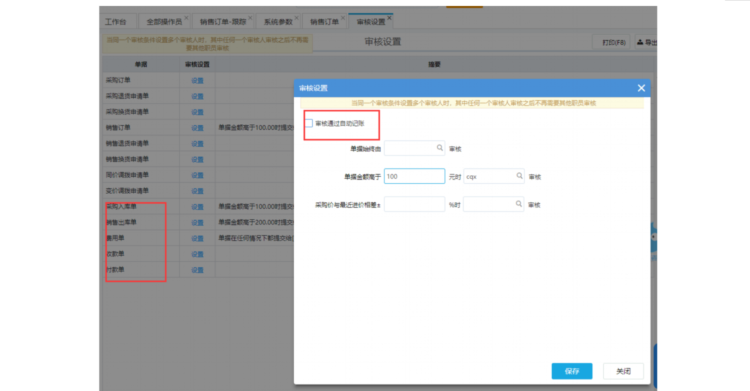Close the 销售订单 tab with its x icon
The height and width of the screenshot is (391, 750).
[x=342, y=18]
